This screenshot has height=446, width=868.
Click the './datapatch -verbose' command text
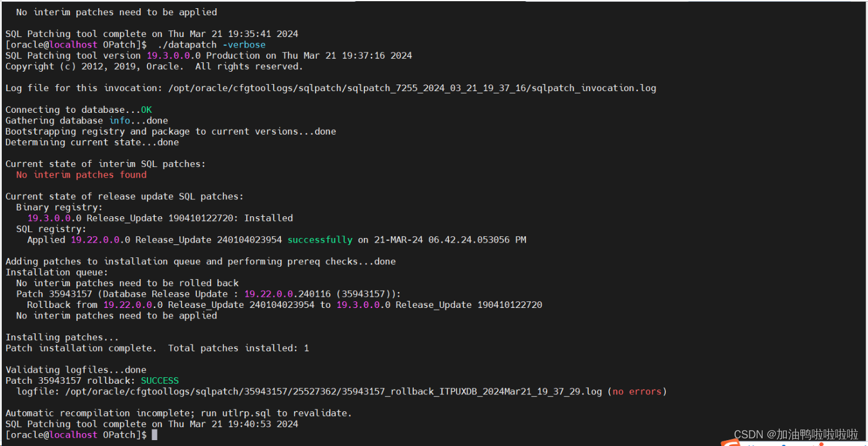[212, 45]
